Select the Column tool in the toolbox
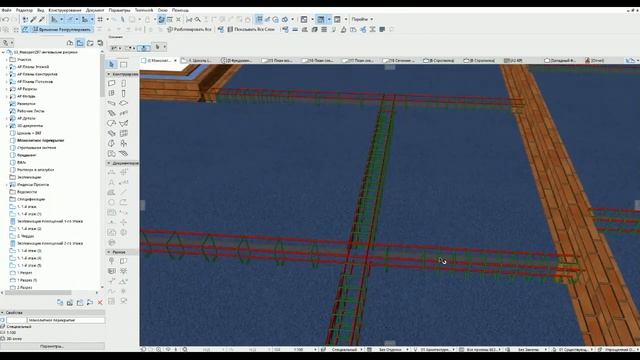The height and width of the screenshot is (360, 640). (x=124, y=93)
